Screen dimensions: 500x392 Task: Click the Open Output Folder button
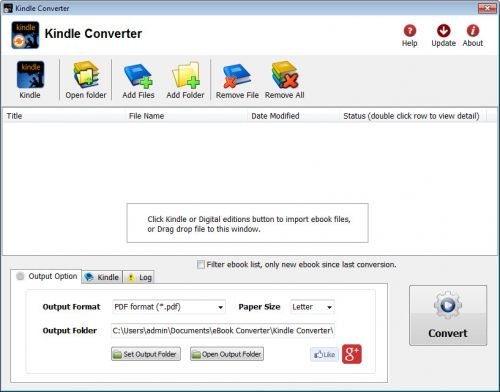[227, 354]
